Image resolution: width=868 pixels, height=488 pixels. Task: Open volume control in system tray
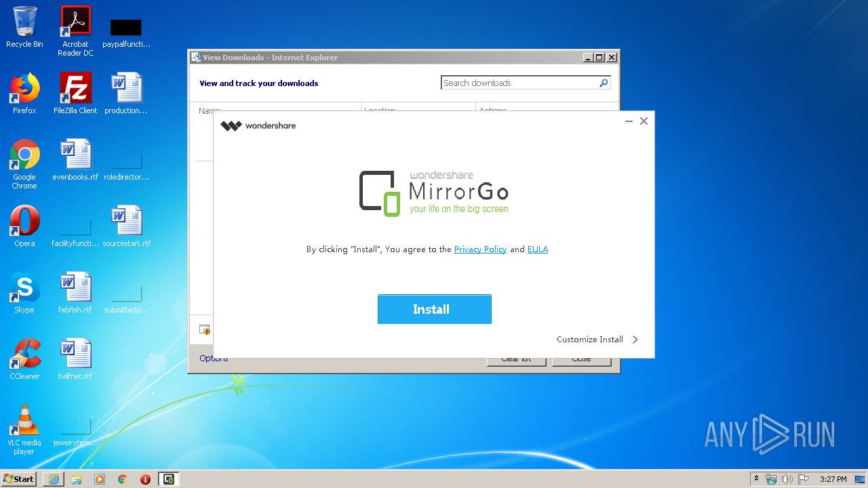pyautogui.click(x=787, y=479)
